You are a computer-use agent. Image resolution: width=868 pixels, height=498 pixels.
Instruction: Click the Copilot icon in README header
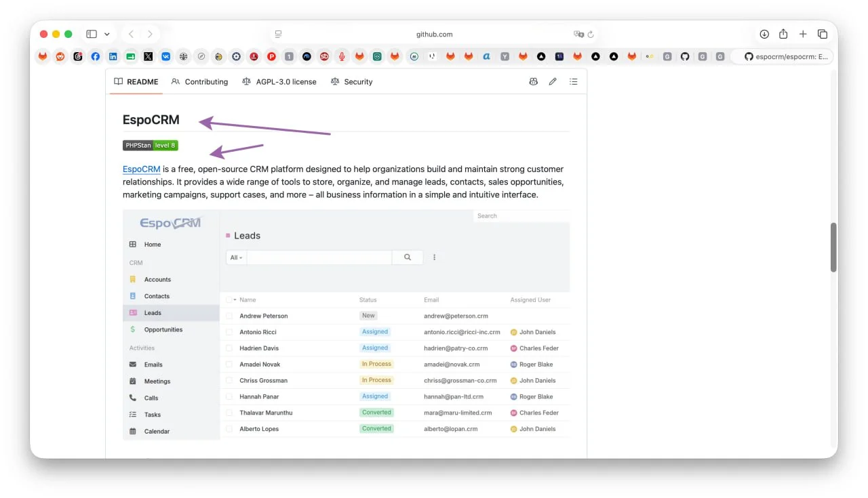coord(534,81)
